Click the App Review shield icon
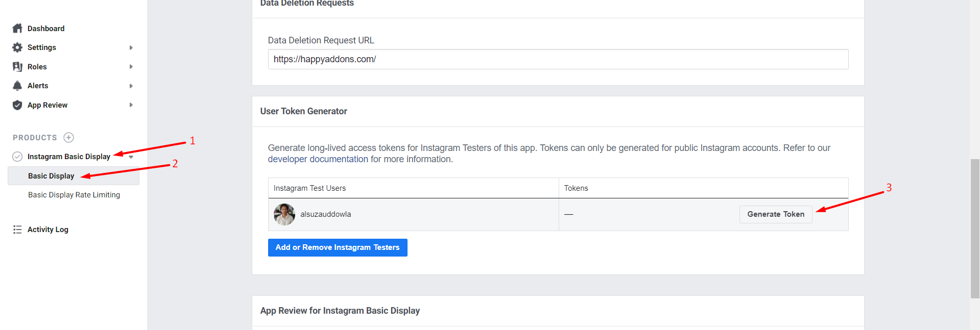The width and height of the screenshot is (980, 330). (x=17, y=105)
